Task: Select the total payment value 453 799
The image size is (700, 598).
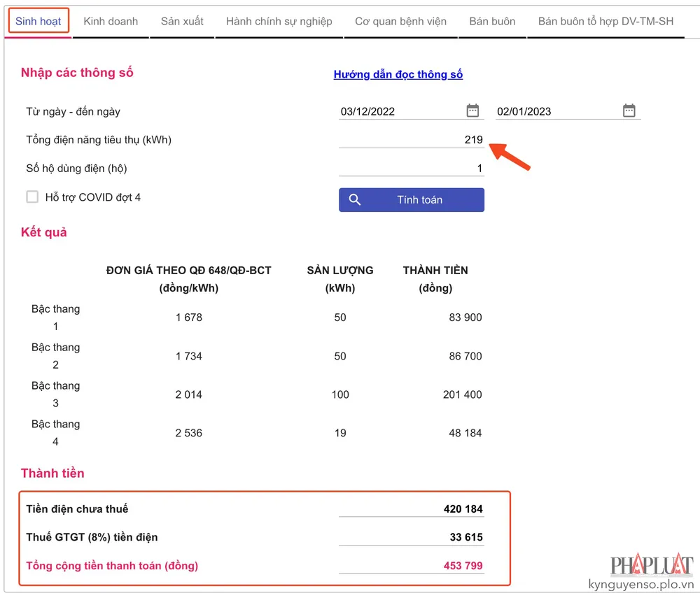Action: [463, 565]
